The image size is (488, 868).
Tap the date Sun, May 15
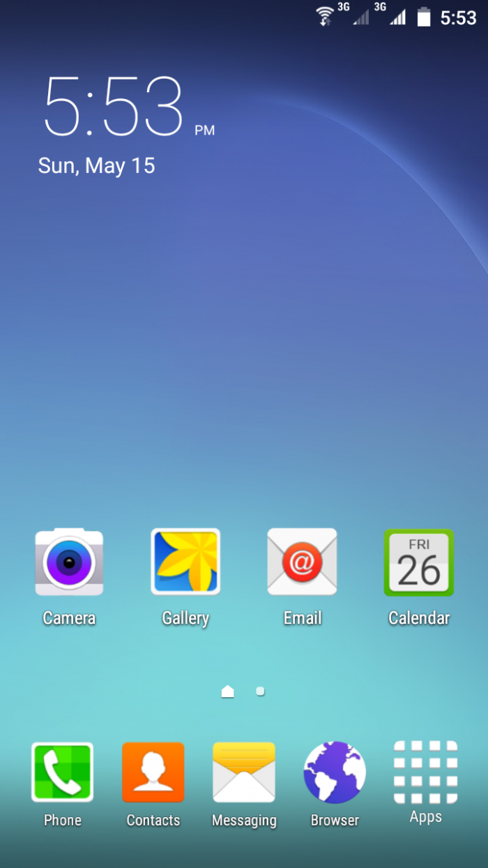tap(96, 165)
